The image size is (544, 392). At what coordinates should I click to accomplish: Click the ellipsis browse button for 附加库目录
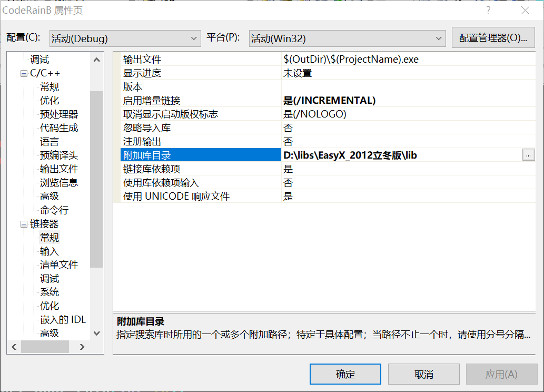coord(528,155)
